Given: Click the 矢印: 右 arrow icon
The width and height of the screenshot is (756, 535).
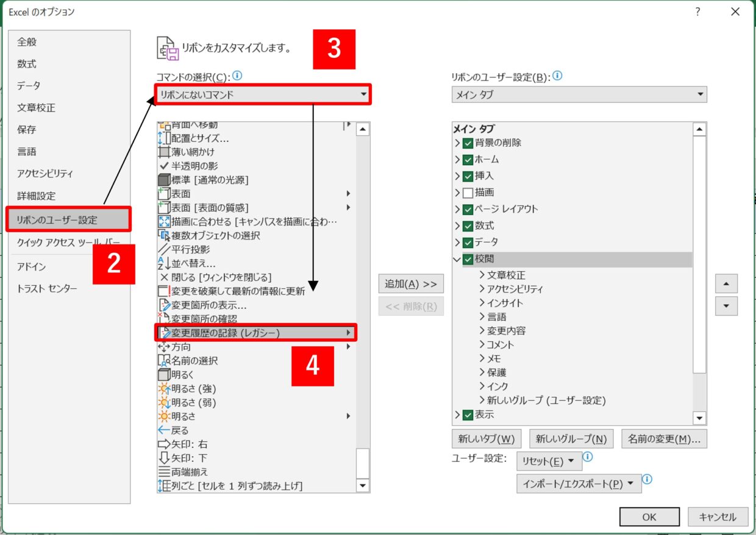Looking at the screenshot, I should (x=164, y=444).
